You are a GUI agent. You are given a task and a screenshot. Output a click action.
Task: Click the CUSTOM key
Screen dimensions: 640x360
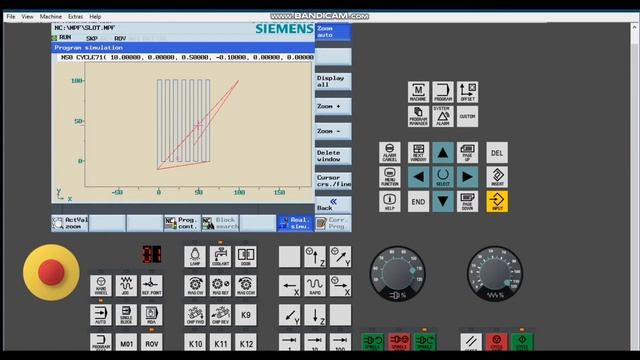coord(467,116)
